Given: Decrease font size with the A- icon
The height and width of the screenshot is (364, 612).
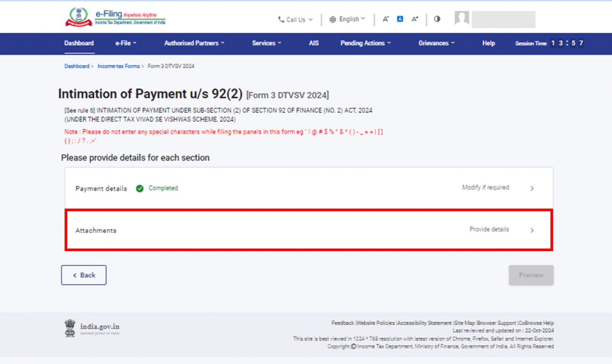Looking at the screenshot, I should pyautogui.click(x=386, y=19).
